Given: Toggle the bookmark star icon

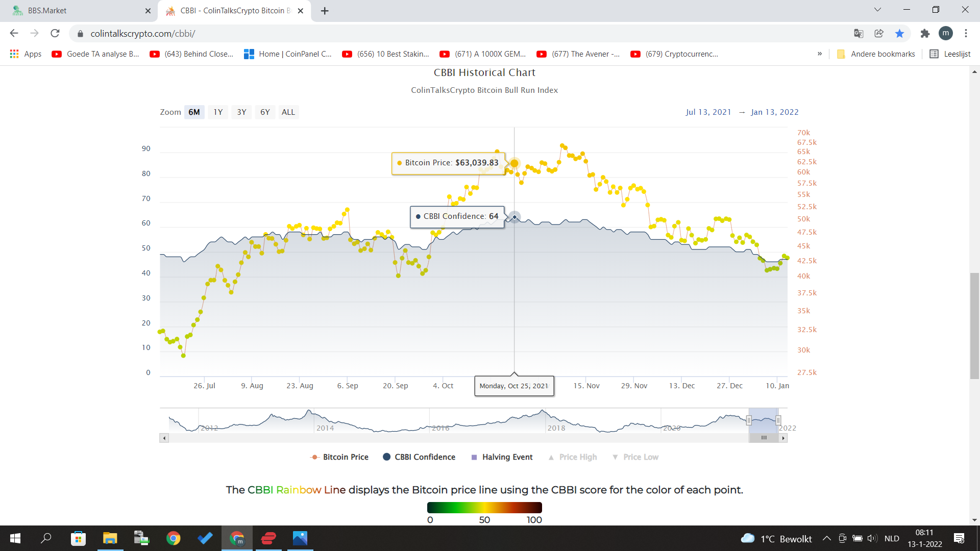Looking at the screenshot, I should point(899,33).
